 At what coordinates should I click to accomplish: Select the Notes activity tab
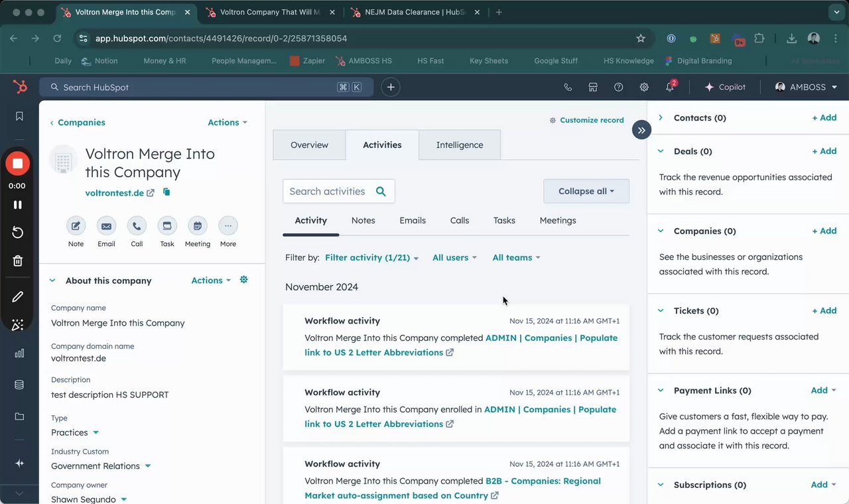(363, 220)
